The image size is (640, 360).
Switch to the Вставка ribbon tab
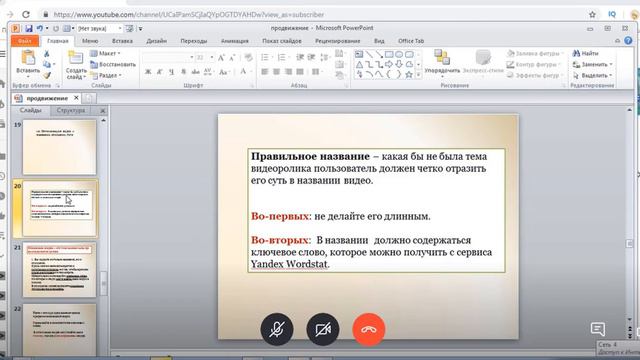122,41
